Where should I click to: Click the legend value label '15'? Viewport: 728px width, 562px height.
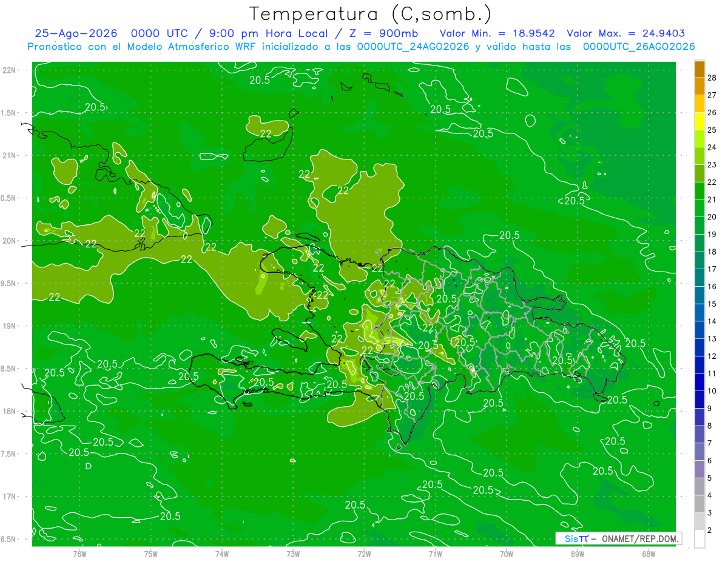point(712,304)
